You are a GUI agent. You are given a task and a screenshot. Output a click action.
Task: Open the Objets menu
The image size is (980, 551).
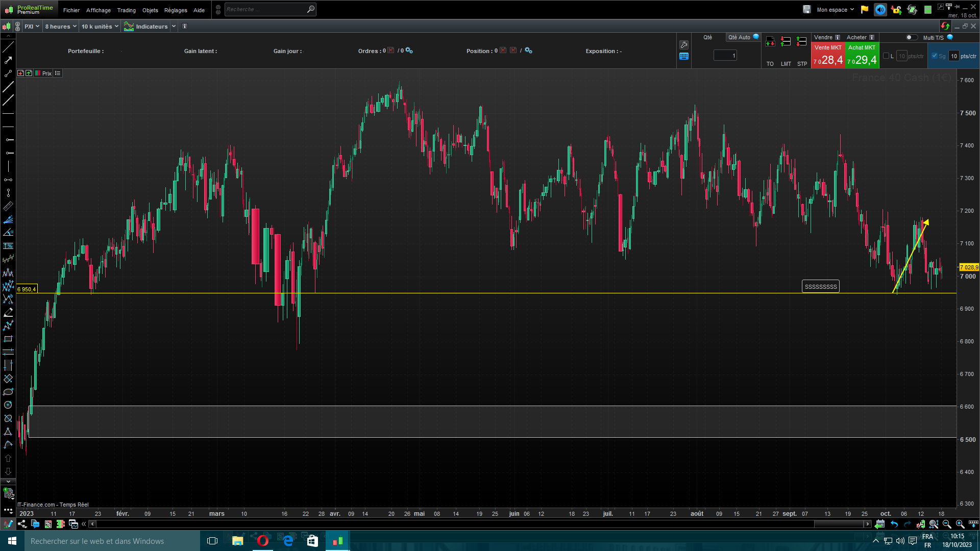pos(150,10)
